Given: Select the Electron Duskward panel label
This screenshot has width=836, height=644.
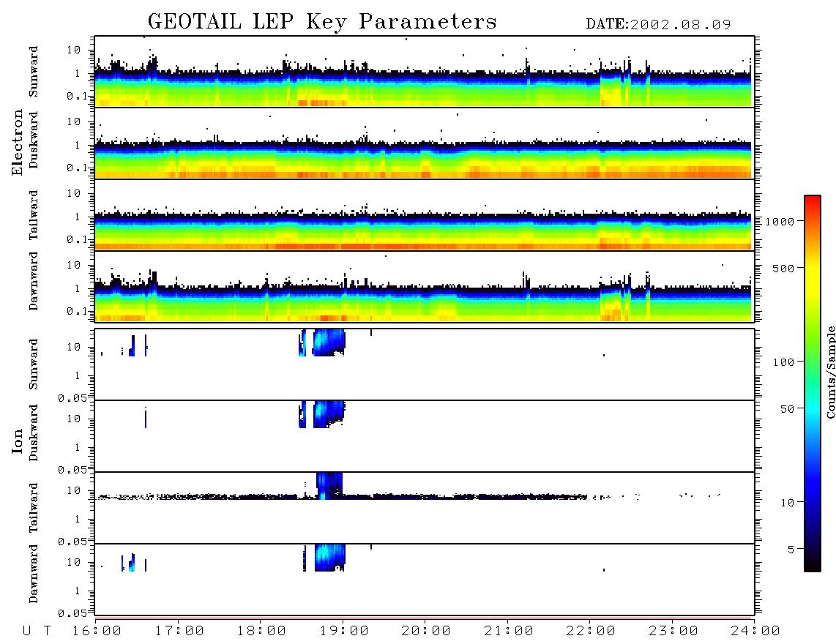Looking at the screenshot, I should click(34, 141).
